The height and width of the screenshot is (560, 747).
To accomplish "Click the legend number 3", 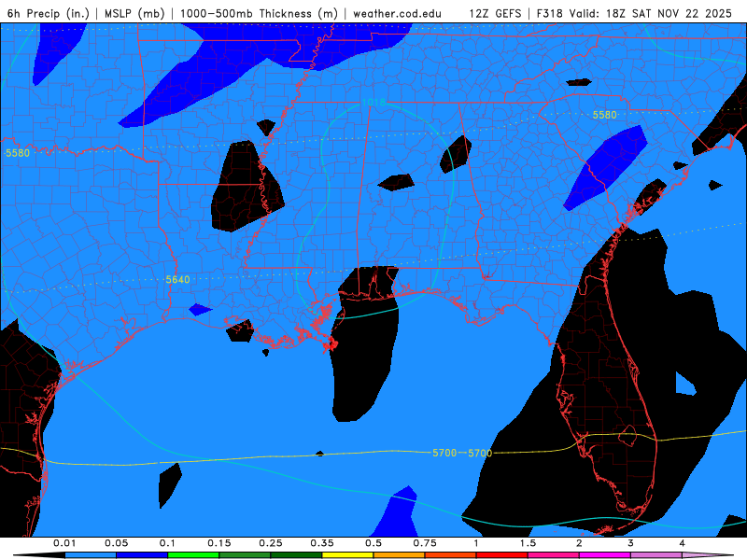I will click(631, 543).
